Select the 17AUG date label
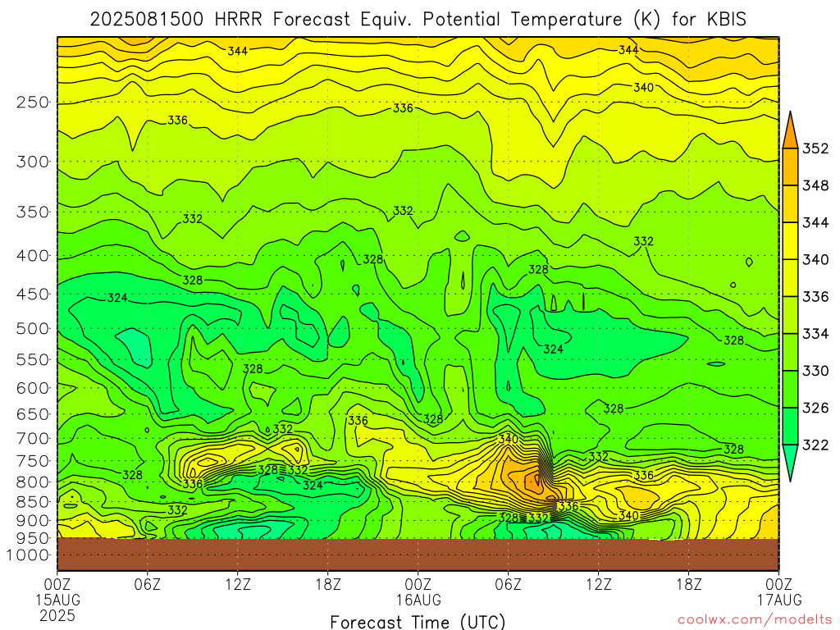Image resolution: width=840 pixels, height=630 pixels. coord(779,600)
